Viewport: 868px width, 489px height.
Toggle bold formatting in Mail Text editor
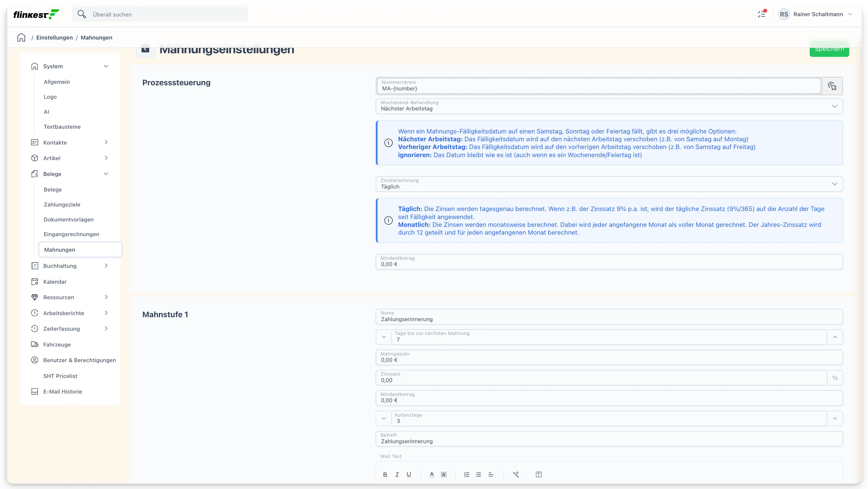385,475
